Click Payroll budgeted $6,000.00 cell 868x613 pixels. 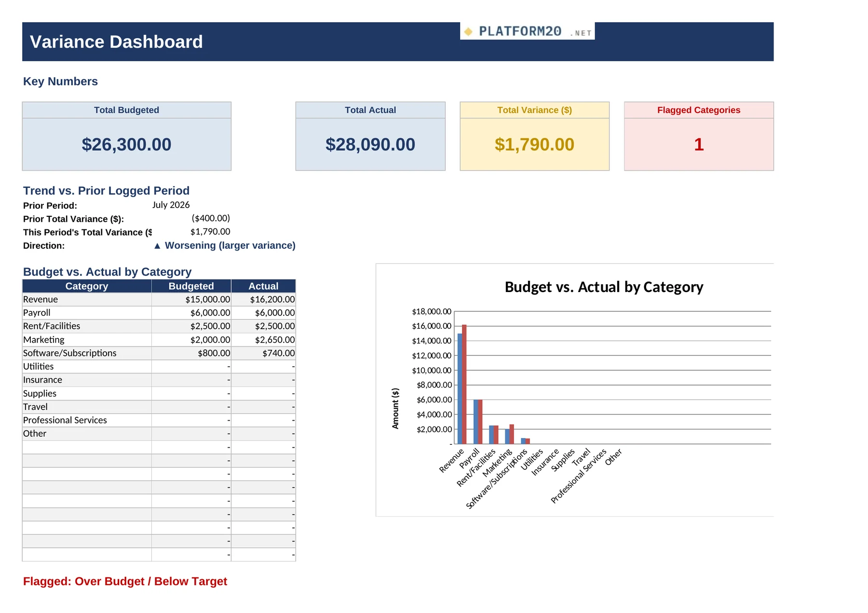pyautogui.click(x=191, y=313)
